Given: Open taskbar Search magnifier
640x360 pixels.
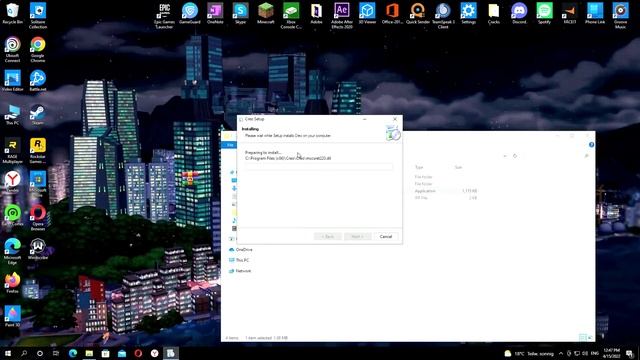Looking at the screenshot, I should (24, 353).
